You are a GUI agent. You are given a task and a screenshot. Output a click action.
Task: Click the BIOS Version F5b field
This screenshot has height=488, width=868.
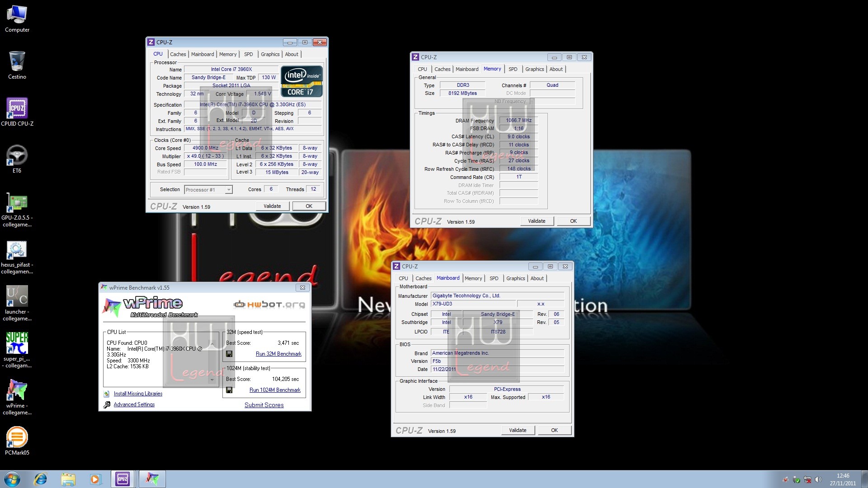tap(497, 361)
